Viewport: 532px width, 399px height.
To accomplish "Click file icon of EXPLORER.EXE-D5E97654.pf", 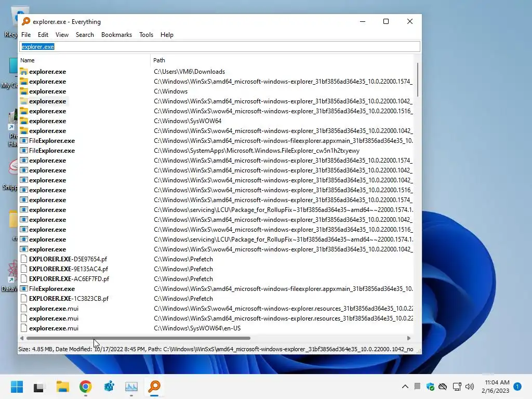I will point(24,259).
